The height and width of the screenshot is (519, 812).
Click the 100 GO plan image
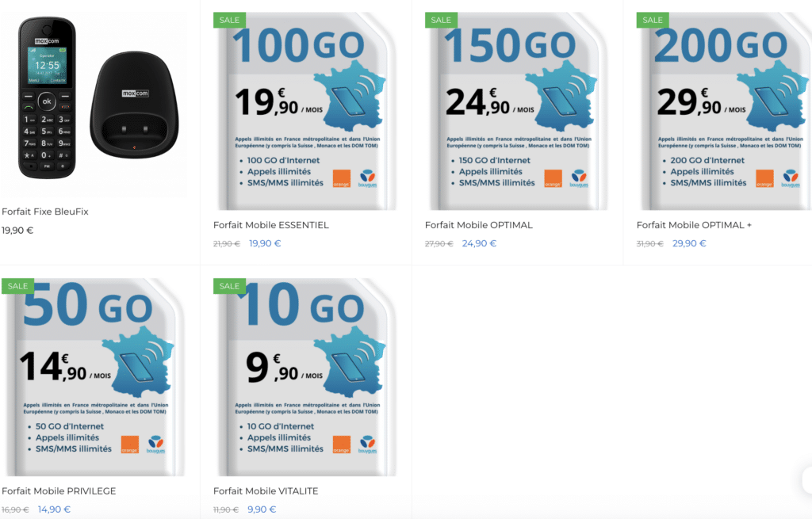(x=305, y=111)
